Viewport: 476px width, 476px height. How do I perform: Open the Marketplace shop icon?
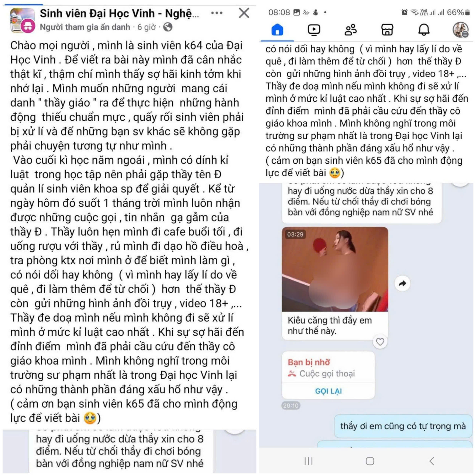pyautogui.click(x=387, y=30)
